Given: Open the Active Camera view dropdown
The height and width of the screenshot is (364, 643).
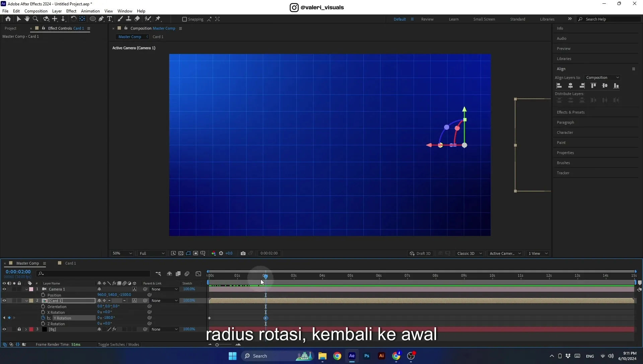Looking at the screenshot, I should pos(505,254).
